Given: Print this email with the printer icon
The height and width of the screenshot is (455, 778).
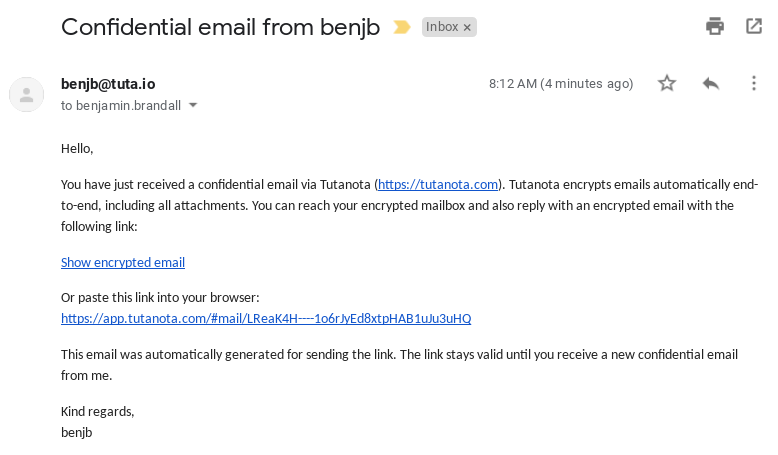Looking at the screenshot, I should [714, 26].
